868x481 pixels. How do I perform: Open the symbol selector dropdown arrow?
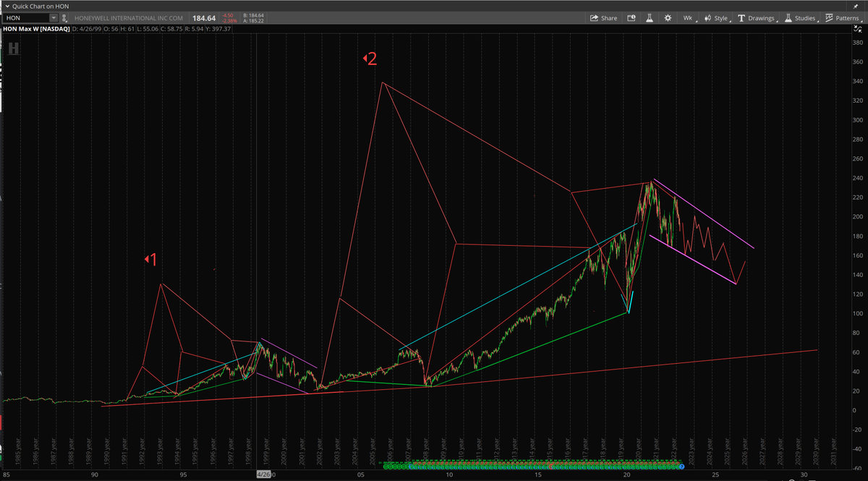[x=54, y=17]
